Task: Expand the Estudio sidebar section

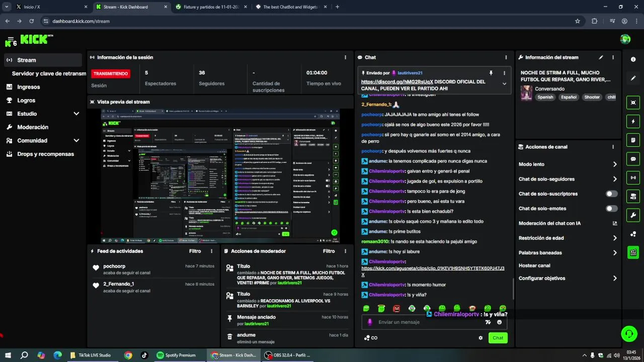Action: [76, 114]
